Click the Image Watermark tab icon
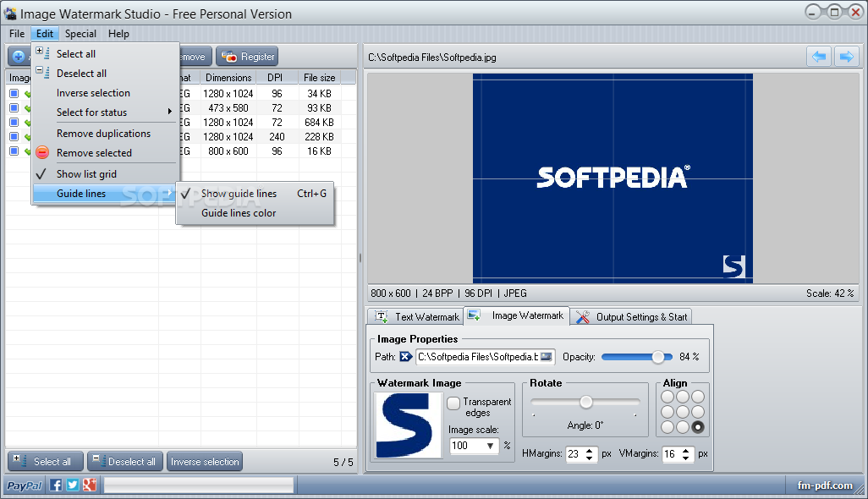This screenshot has width=868, height=499. click(474, 315)
